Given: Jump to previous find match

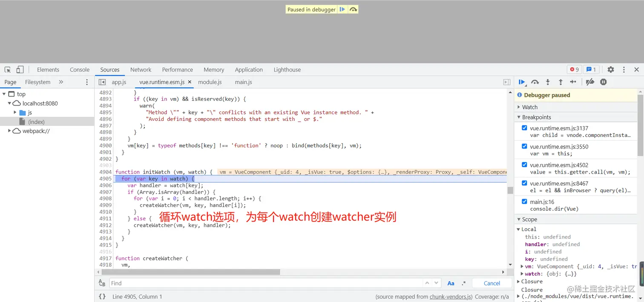Looking at the screenshot, I should pyautogui.click(x=427, y=283).
